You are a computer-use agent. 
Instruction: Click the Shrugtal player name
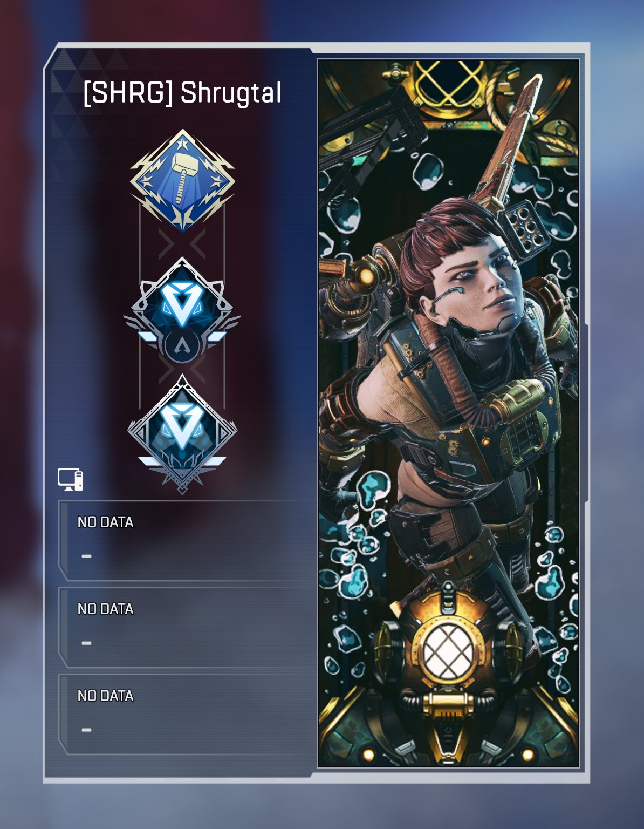click(x=231, y=93)
